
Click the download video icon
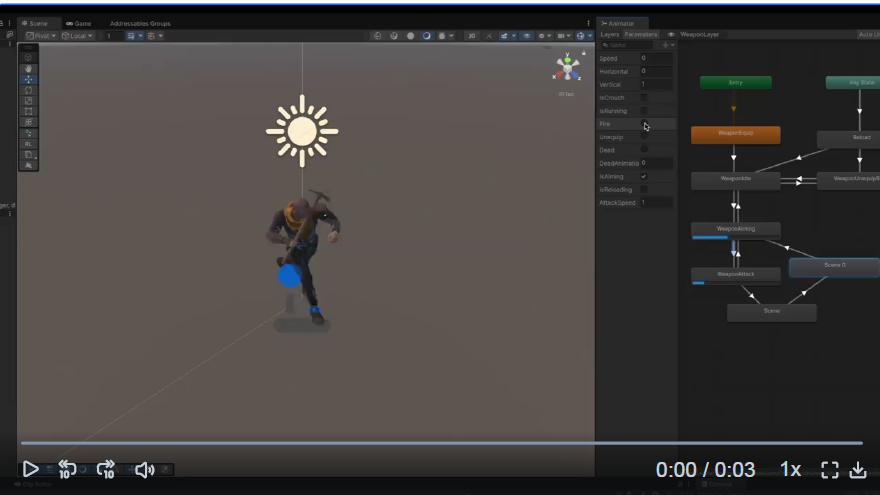pyautogui.click(x=857, y=470)
